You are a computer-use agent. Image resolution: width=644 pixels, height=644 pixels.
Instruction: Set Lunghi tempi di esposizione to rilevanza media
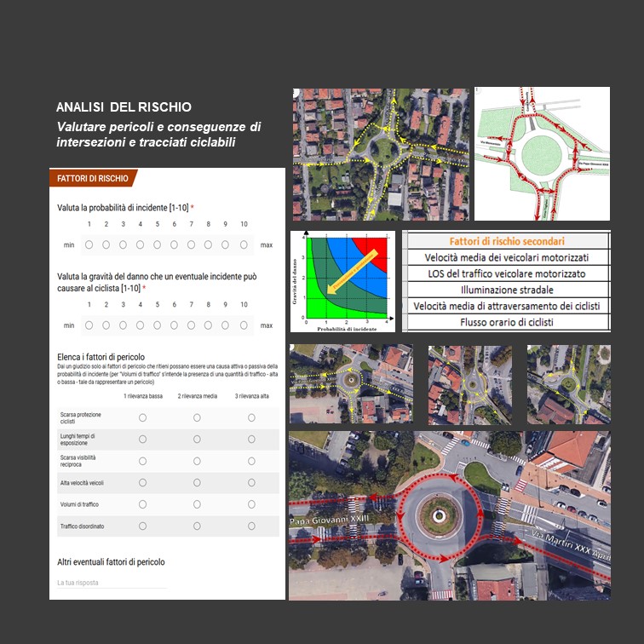[197, 439]
